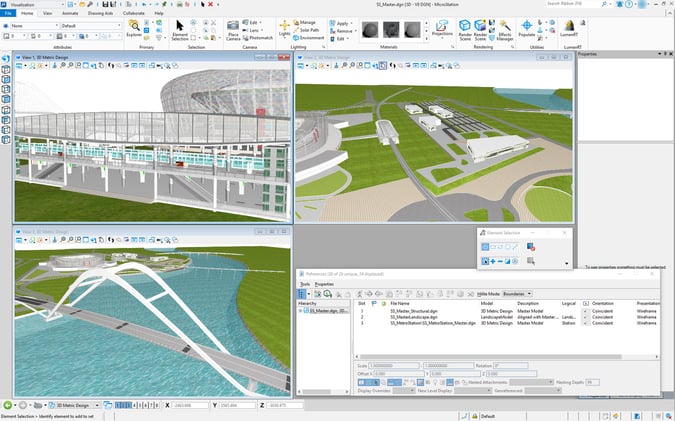Screen dimensions: 675x421
Task: Switch to the Collaborate ribbon tab
Action: tap(133, 13)
